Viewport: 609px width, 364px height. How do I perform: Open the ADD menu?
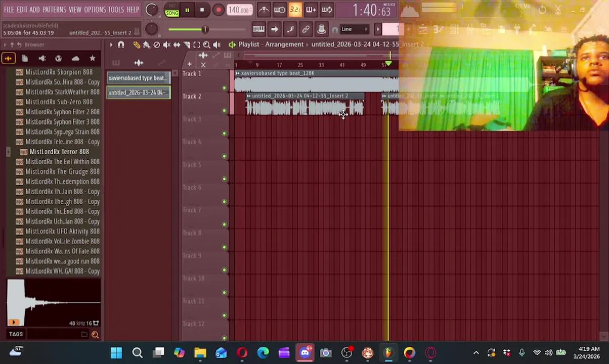(x=34, y=10)
